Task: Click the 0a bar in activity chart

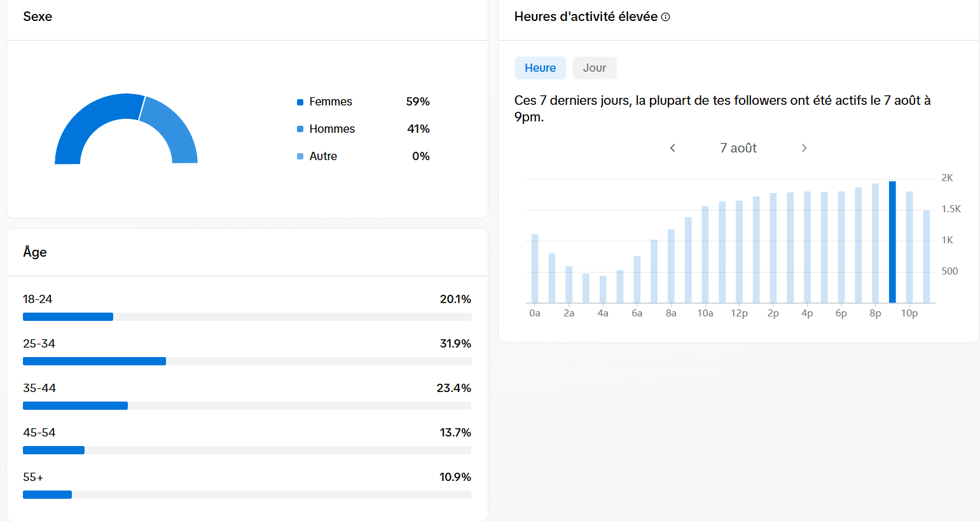Action: click(535, 269)
